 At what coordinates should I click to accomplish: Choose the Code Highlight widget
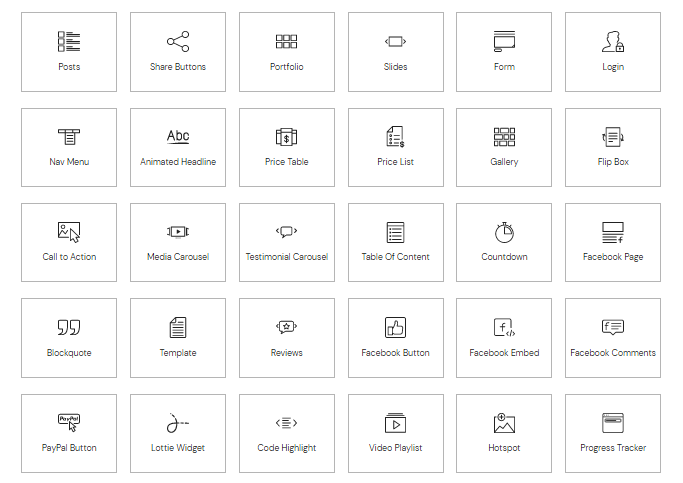[287, 433]
